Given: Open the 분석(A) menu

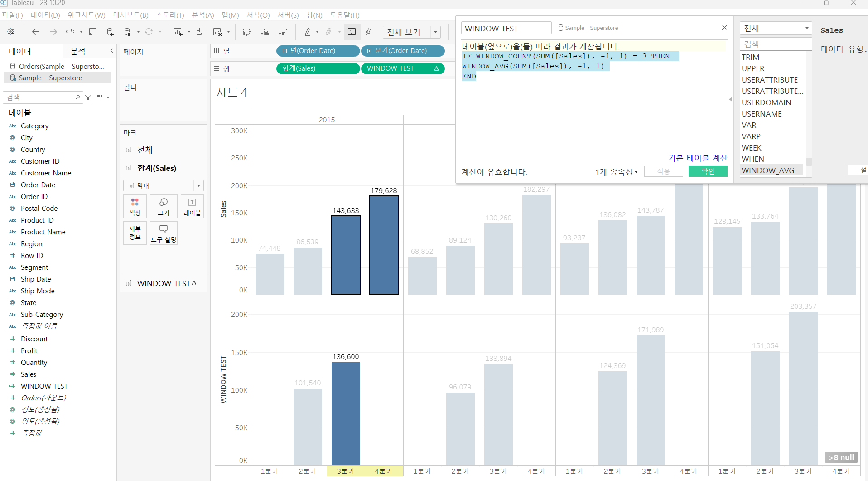Looking at the screenshot, I should 203,15.
